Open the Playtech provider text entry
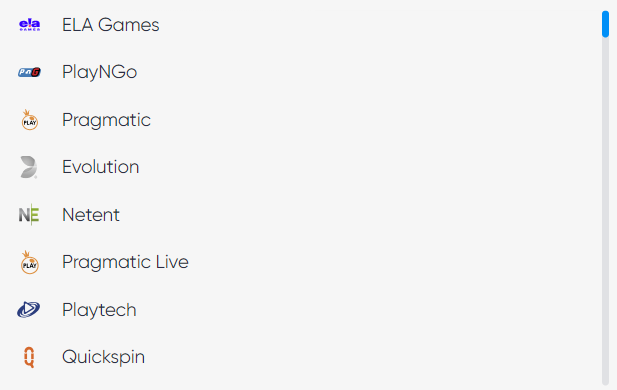 99,310
